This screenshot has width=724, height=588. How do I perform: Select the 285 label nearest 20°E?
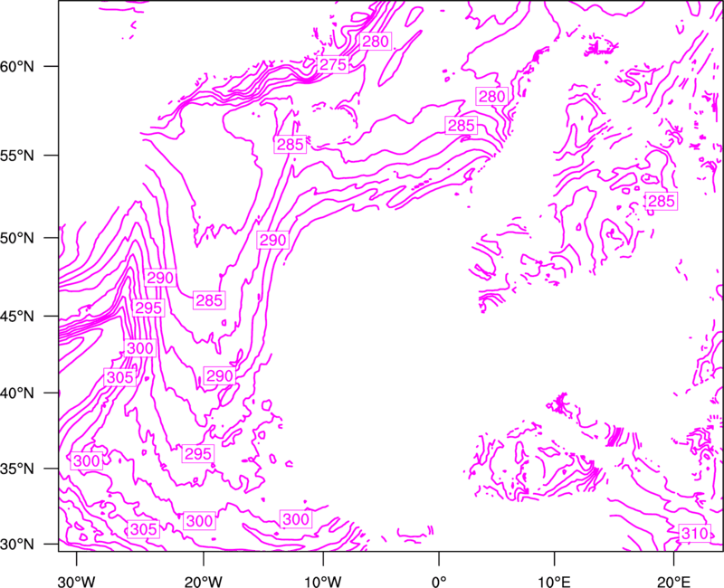tap(662, 201)
